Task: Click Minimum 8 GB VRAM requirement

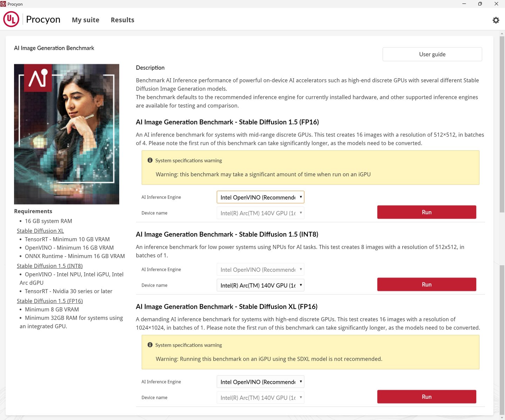Action: 52,309
